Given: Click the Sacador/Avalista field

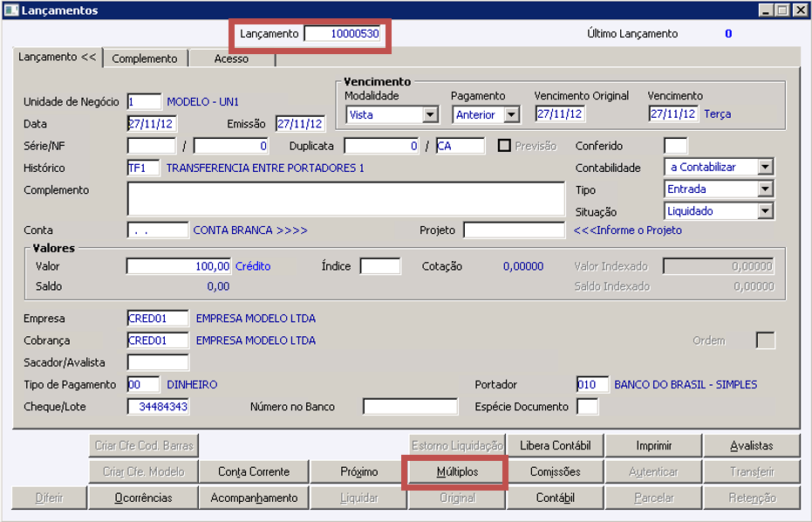Looking at the screenshot, I should click(x=157, y=362).
